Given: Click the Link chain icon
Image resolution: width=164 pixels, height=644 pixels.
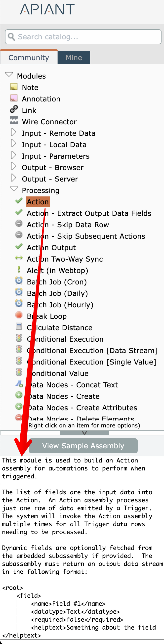Looking at the screenshot, I should coord(14,109).
